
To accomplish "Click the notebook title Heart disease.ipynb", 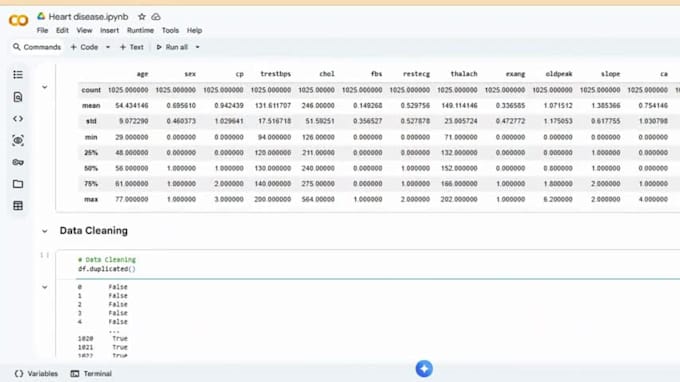I will point(88,17).
